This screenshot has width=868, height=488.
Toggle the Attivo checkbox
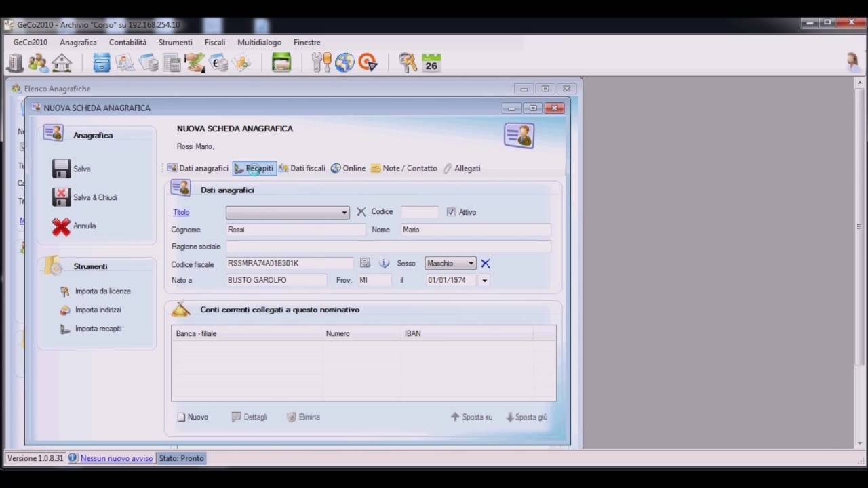pos(451,212)
